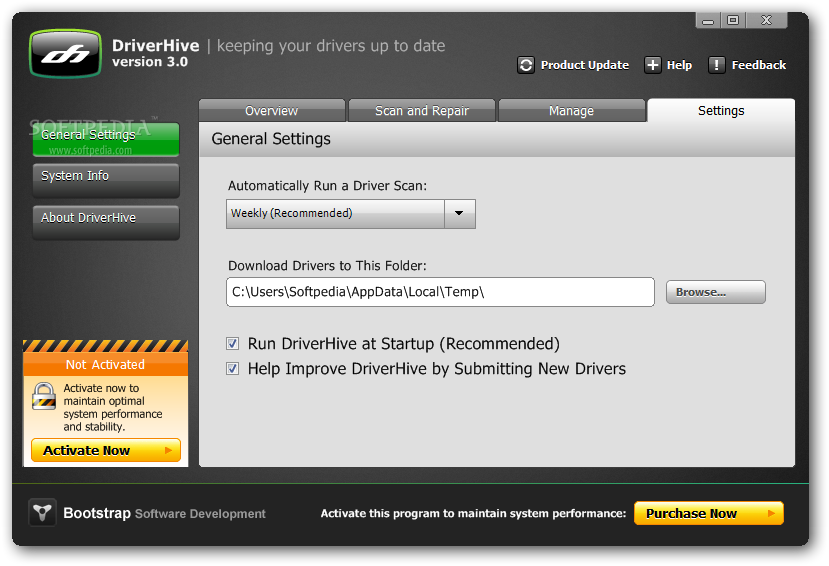
Task: Minimize the DriverHive window
Action: tap(707, 21)
